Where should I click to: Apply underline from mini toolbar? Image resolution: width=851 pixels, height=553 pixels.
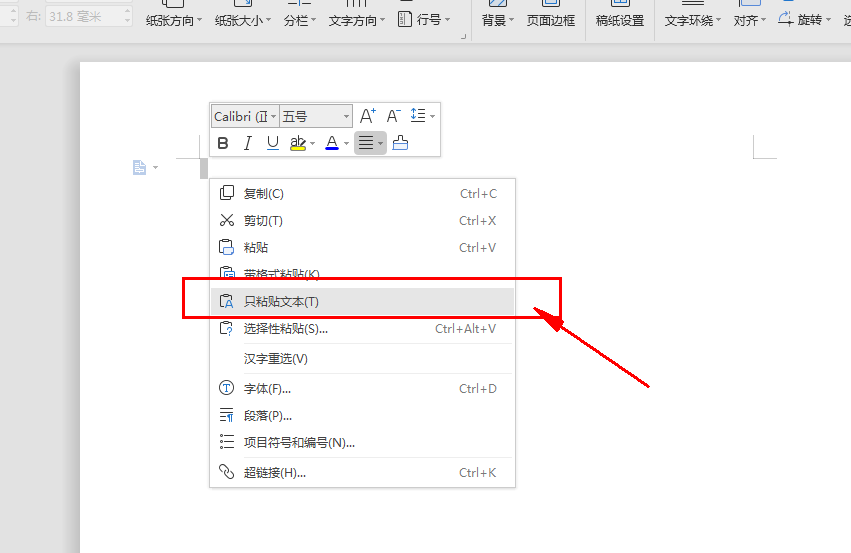click(272, 143)
